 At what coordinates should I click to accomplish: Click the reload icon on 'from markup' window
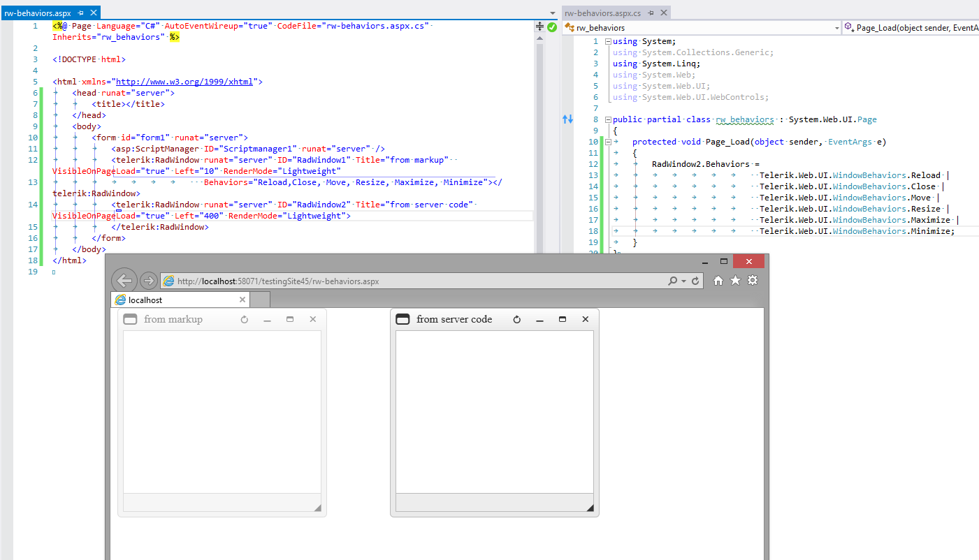pos(244,320)
